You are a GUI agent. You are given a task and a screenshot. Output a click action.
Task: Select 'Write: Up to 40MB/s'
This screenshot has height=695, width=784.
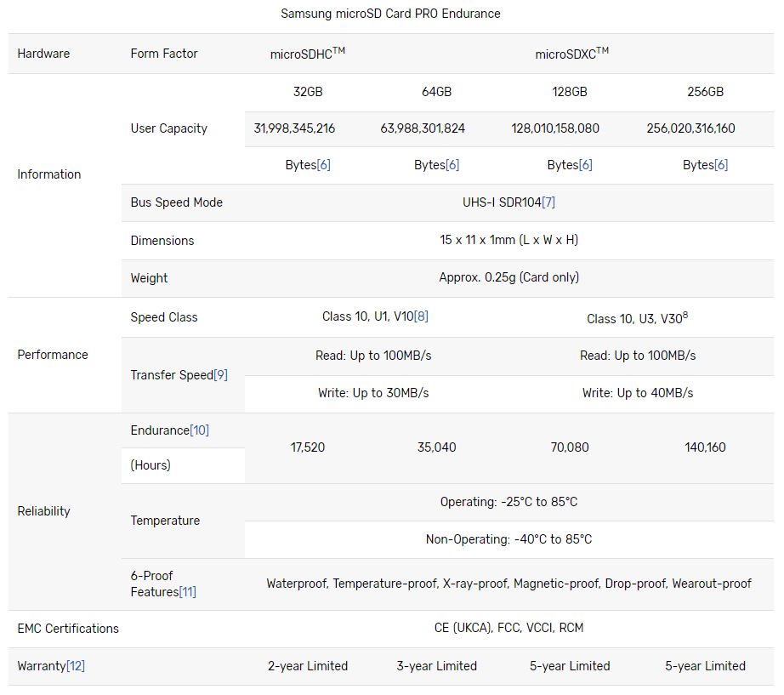pos(638,393)
